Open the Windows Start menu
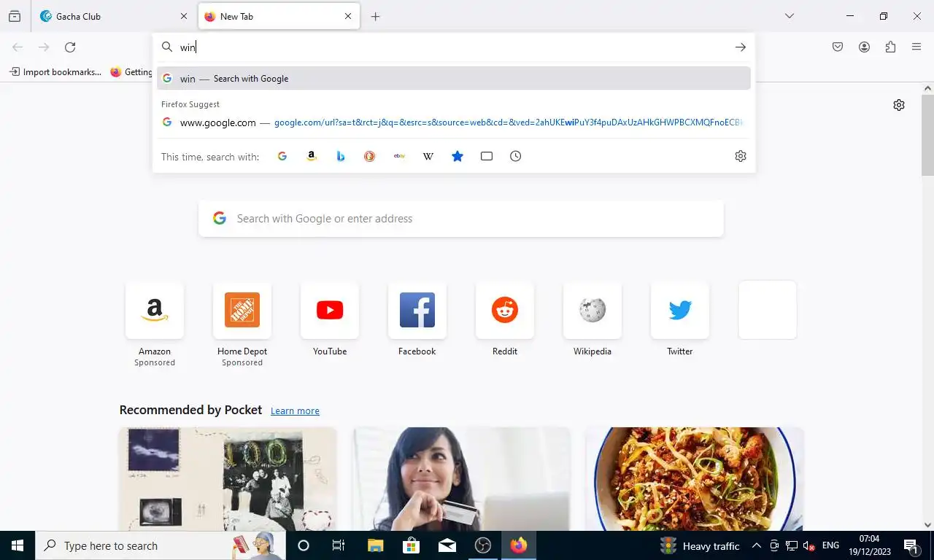Image resolution: width=934 pixels, height=560 pixels. point(18,545)
